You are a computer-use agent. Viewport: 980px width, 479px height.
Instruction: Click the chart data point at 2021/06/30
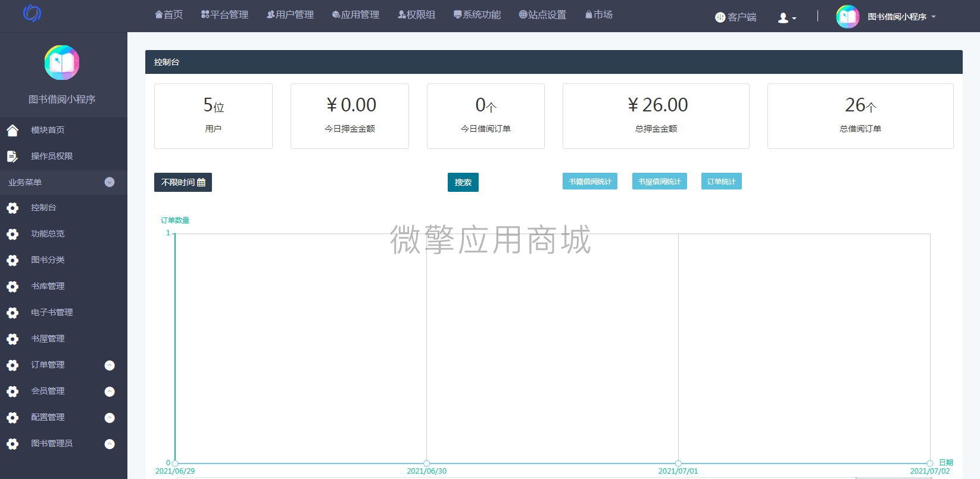pos(427,464)
